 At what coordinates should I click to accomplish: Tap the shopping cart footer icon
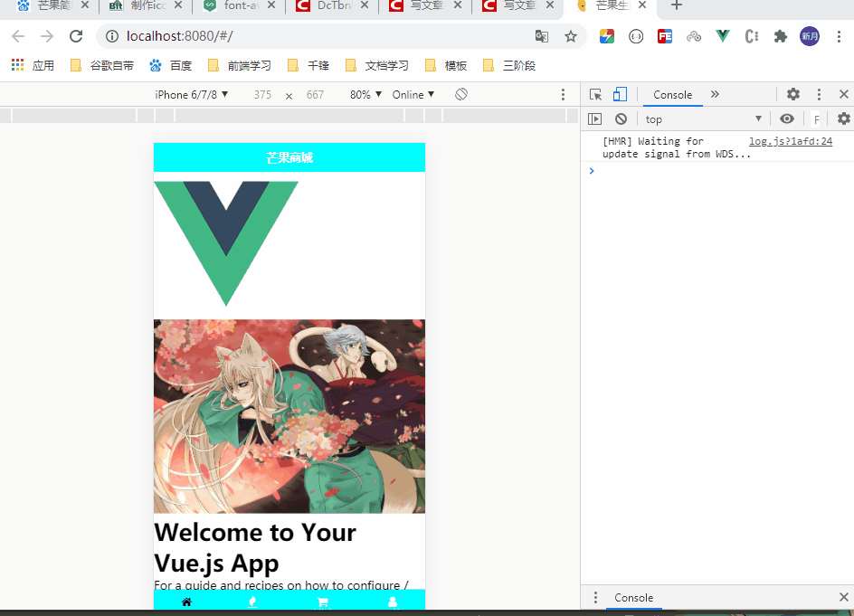pyautogui.click(x=322, y=602)
